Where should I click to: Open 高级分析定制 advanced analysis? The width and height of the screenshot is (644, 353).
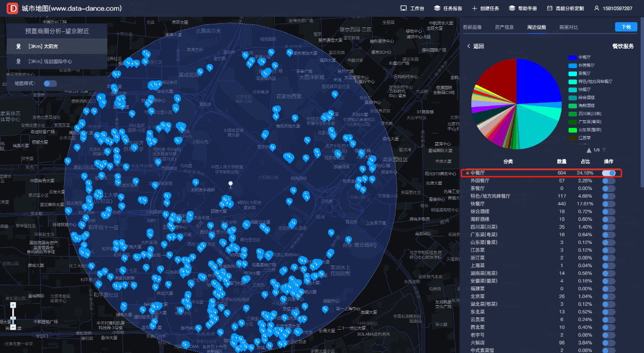click(565, 9)
